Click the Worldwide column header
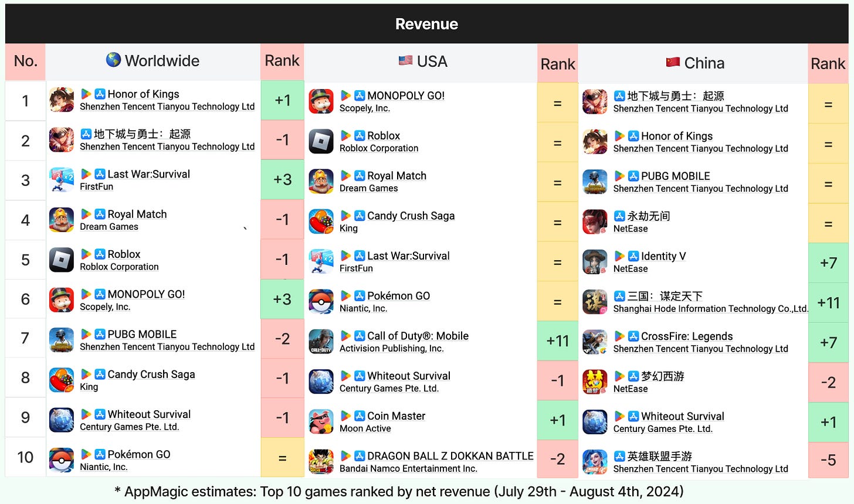Image resolution: width=854 pixels, height=504 pixels. 153,61
